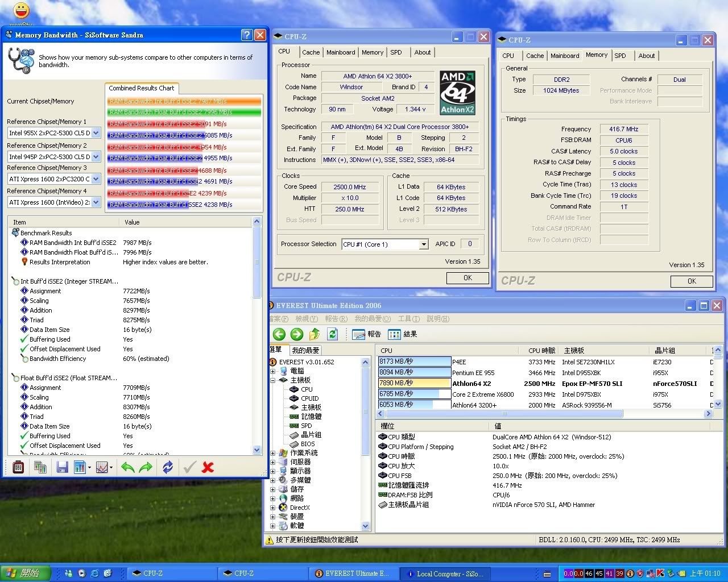Open Reference Chipset/Memory 1 dropdown
This screenshot has width=728, height=582.
96,133
